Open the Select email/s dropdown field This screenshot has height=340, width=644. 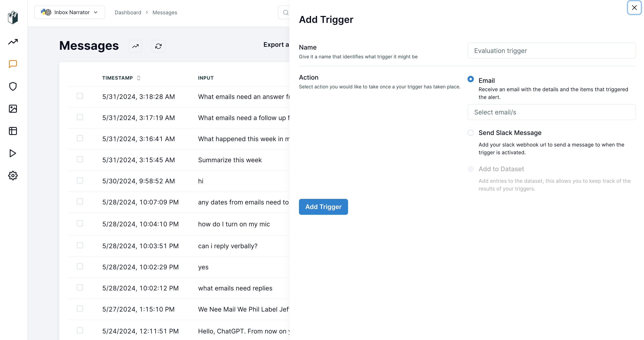[551, 112]
